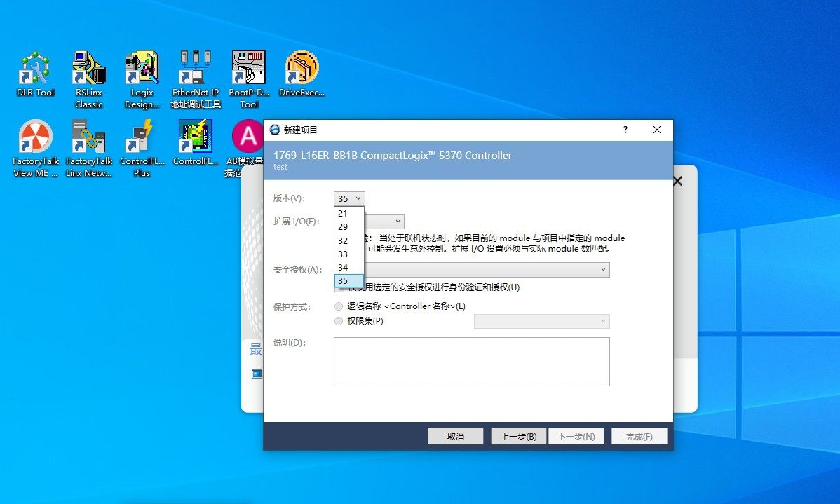Select version 21 from dropdown list
The height and width of the screenshot is (504, 840).
click(348, 213)
